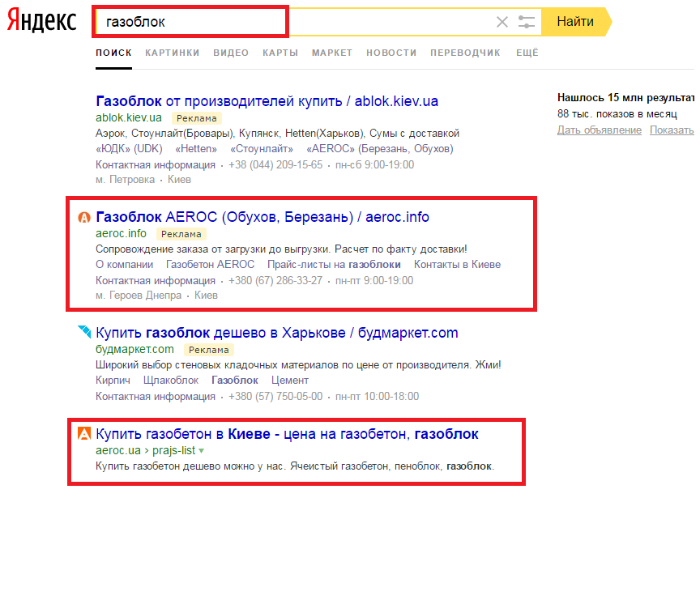The image size is (700, 600).
Task: Switch to the Картинки tab
Action: 173,53
